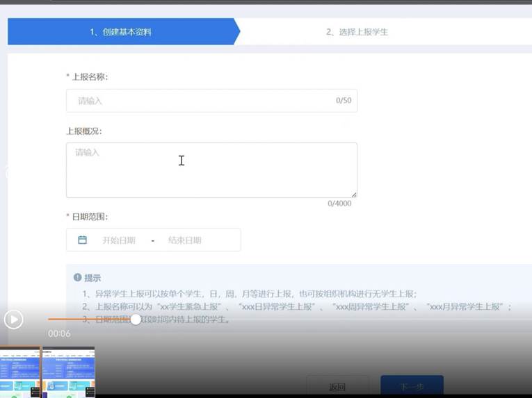
Task: Click the 上报概况 field label
Action: (x=84, y=131)
